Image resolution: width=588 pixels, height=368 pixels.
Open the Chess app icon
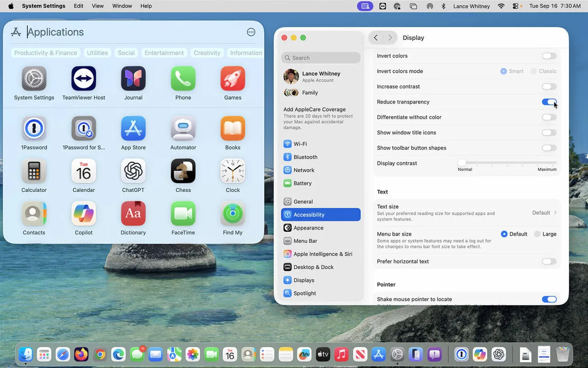pyautogui.click(x=183, y=171)
